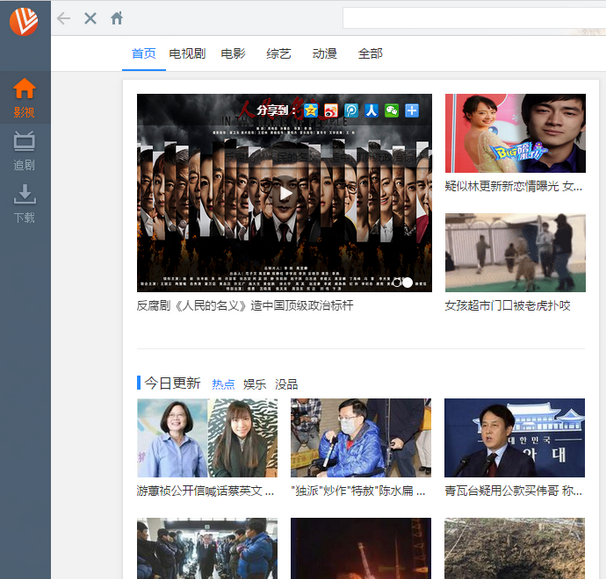
Task: Open the 影视 section in the sidebar
Action: (24, 98)
